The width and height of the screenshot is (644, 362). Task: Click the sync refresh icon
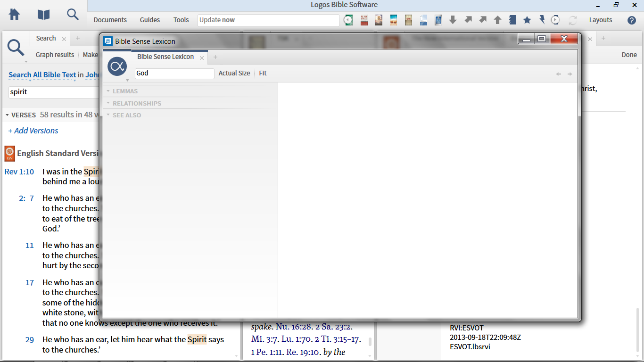pos(573,20)
